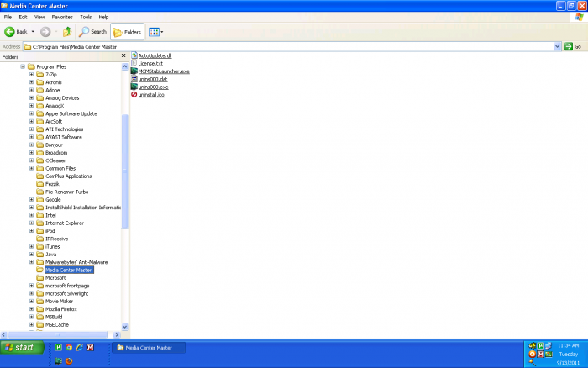This screenshot has width=588, height=368.
Task: Open the Back history dropdown arrow
Action: pos(34,32)
